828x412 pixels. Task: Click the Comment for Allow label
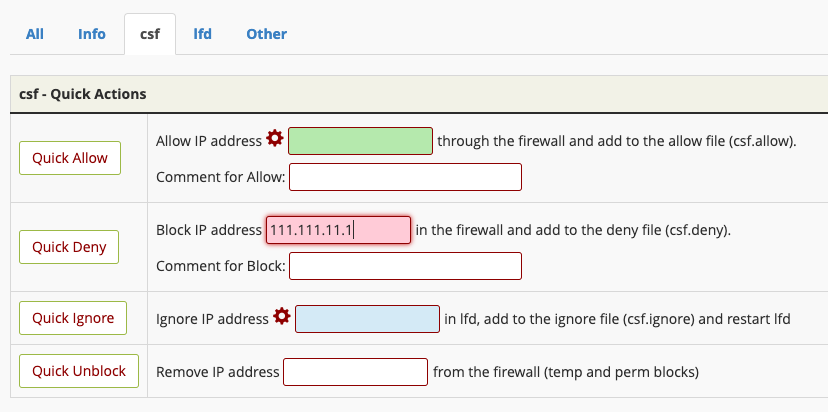pyautogui.click(x=221, y=177)
